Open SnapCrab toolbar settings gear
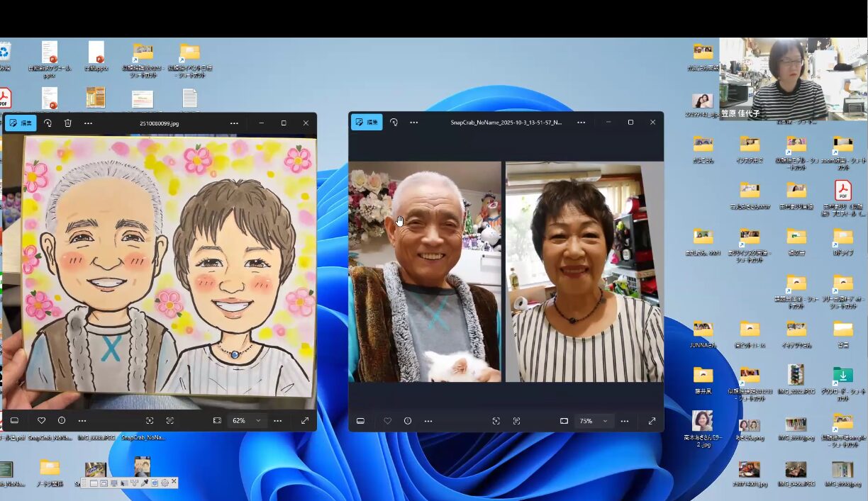Image resolution: width=868 pixels, height=501 pixels. 165,483
